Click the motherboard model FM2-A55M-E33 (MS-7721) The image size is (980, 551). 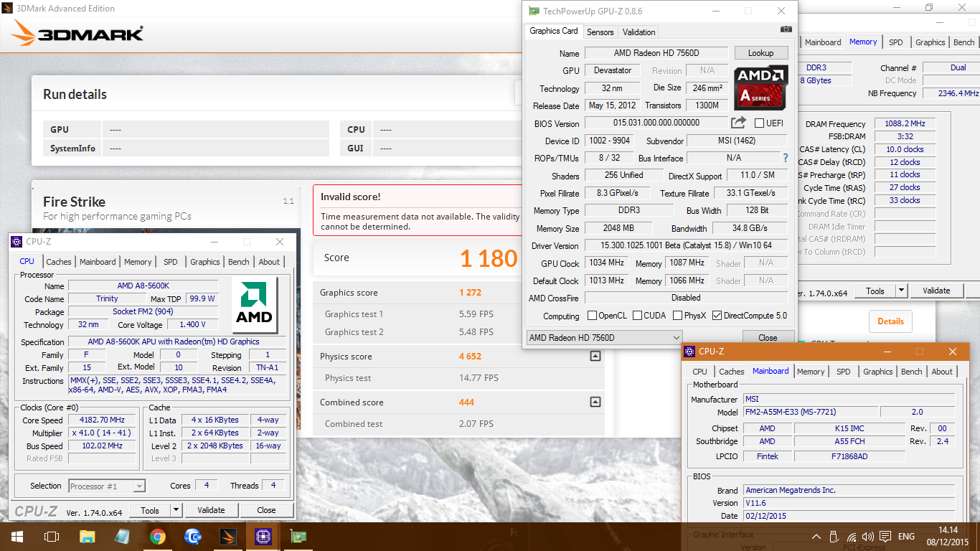809,412
